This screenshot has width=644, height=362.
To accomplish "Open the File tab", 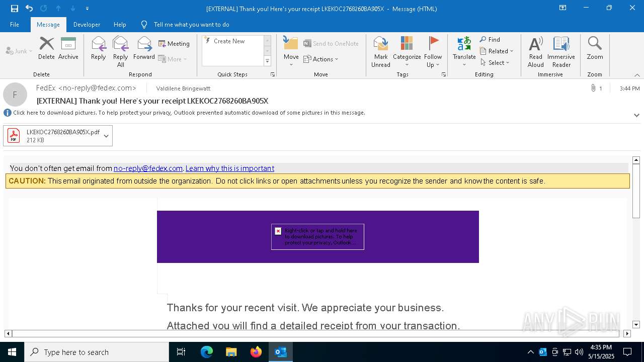I will click(15, 24).
